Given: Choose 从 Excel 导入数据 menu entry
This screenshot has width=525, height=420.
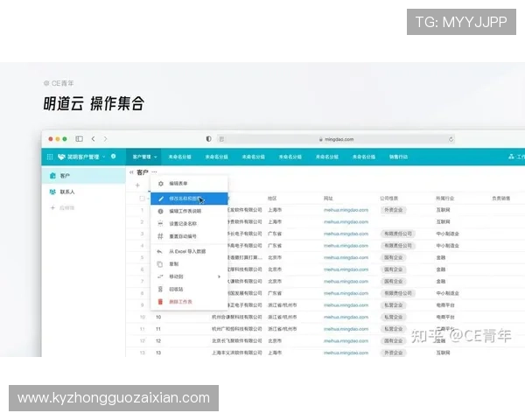Looking at the screenshot, I should pos(189,251).
